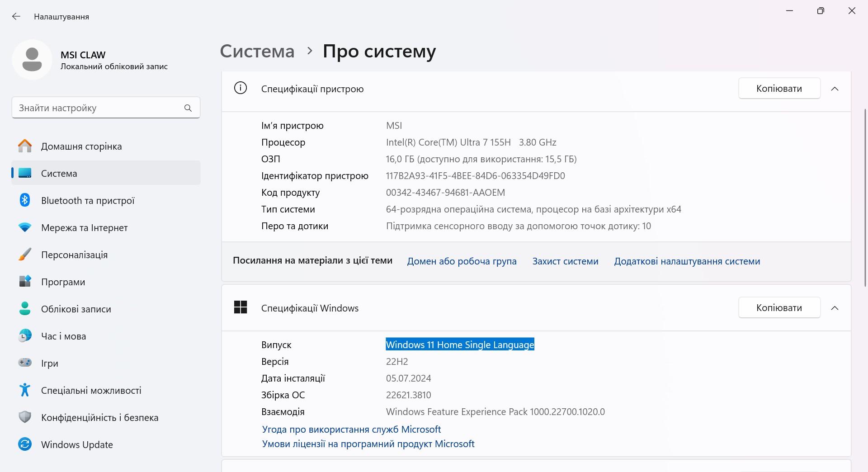Image resolution: width=868 pixels, height=472 pixels.
Task: Open Спеціальні можливості accessibility icon
Action: [x=25, y=390]
